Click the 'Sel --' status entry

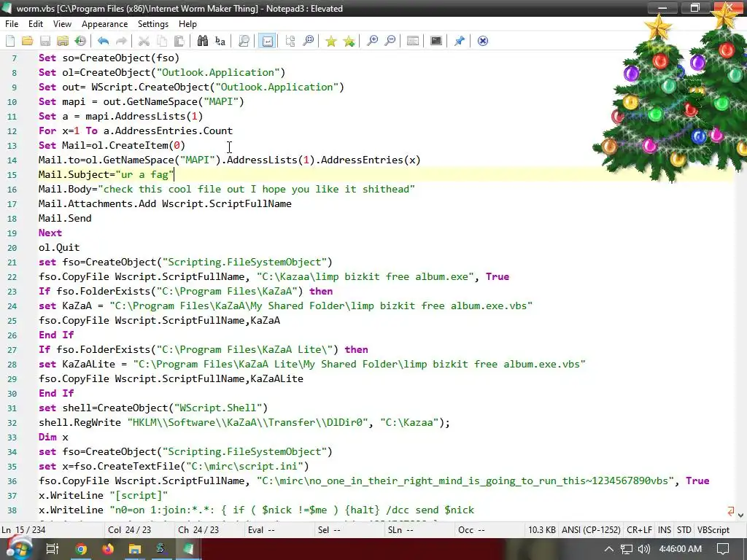click(x=329, y=530)
